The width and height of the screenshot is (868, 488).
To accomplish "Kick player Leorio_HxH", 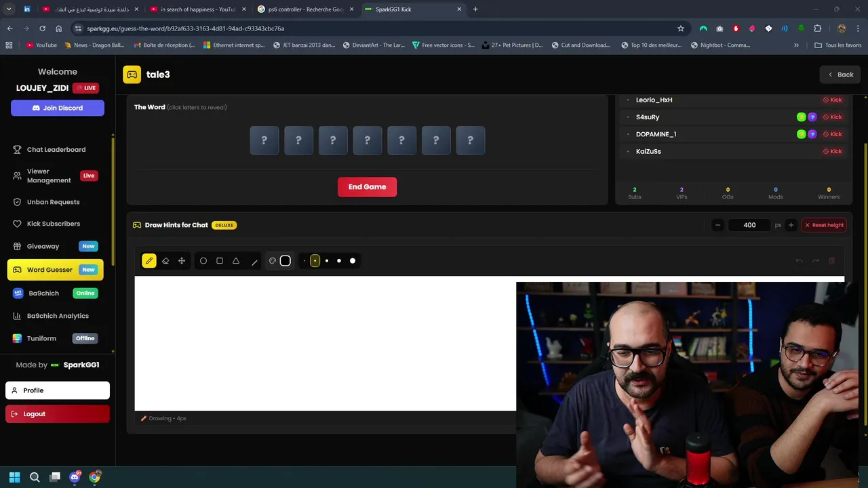I will pos(832,100).
